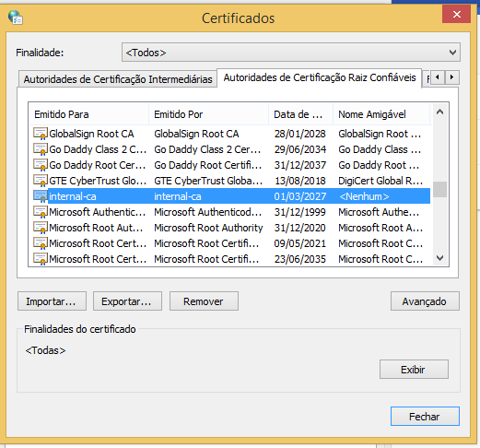Close the Certificados window
480x448 pixels.
(x=456, y=14)
